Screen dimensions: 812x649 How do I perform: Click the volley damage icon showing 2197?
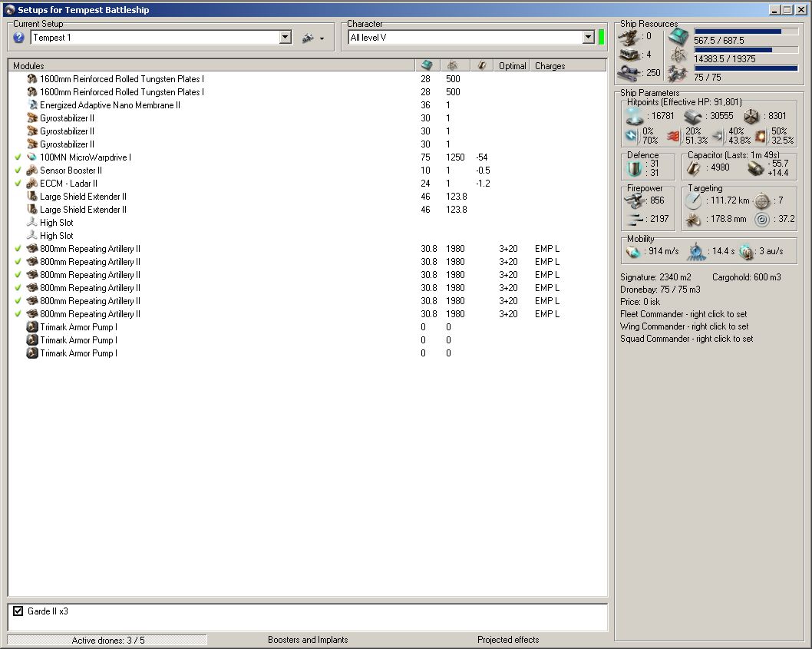(x=635, y=219)
